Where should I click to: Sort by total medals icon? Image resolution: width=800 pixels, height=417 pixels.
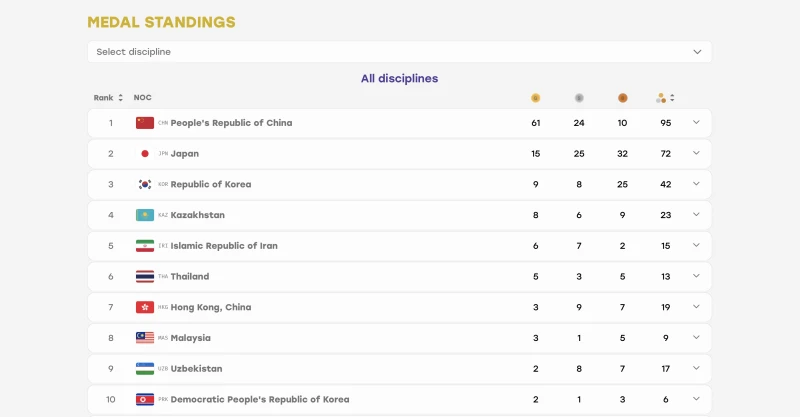click(x=665, y=98)
